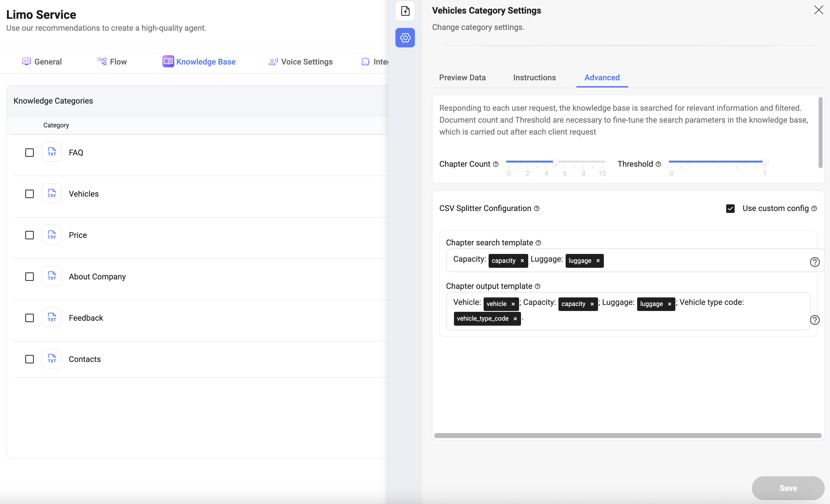
Task: Click info icon next to CSV Splitter Configuration
Action: pyautogui.click(x=537, y=209)
